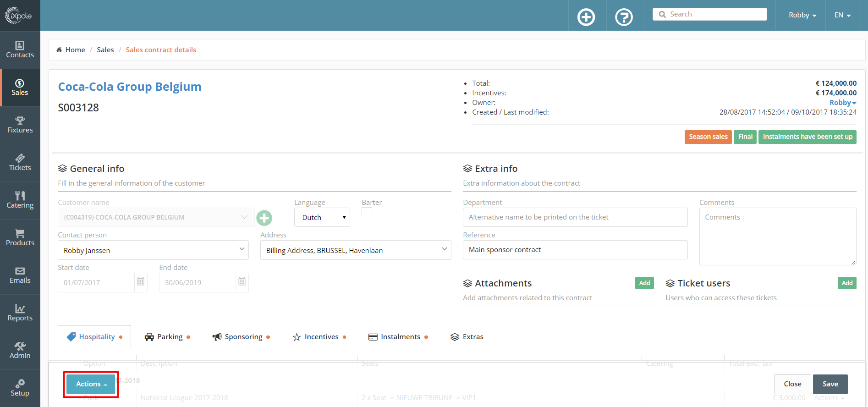Click the Close button
The height and width of the screenshot is (407, 868).
click(792, 384)
